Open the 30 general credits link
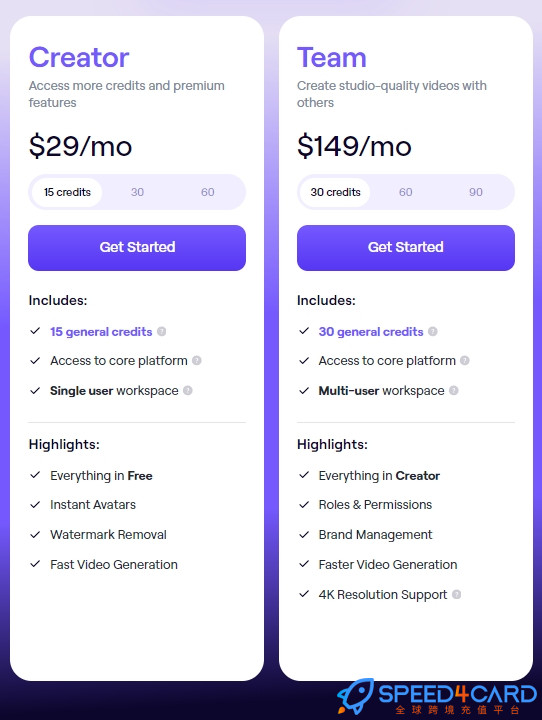Screen dimensions: 542x720 [x=371, y=332]
